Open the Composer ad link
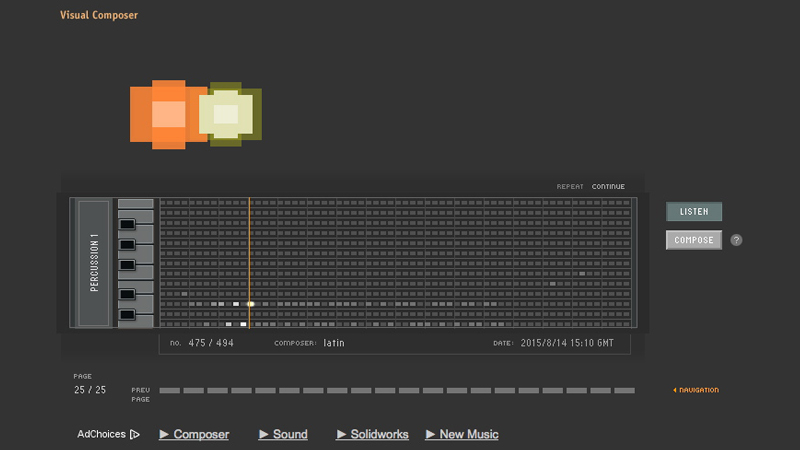The height and width of the screenshot is (450, 800). point(194,434)
